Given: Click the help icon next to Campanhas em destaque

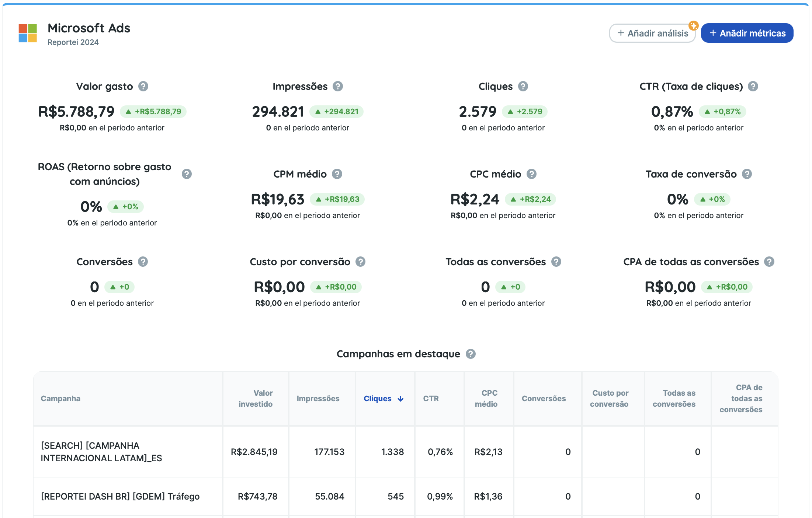Looking at the screenshot, I should (x=470, y=354).
